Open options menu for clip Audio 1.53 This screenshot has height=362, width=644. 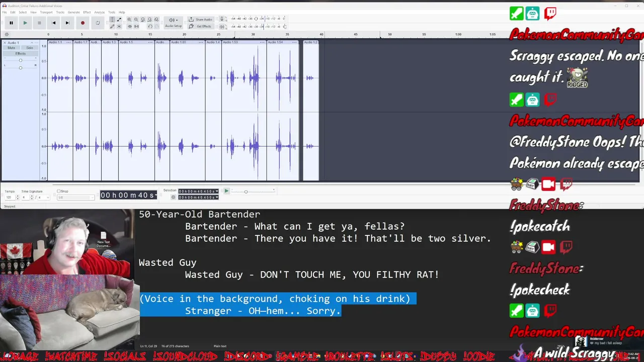[x=263, y=42]
